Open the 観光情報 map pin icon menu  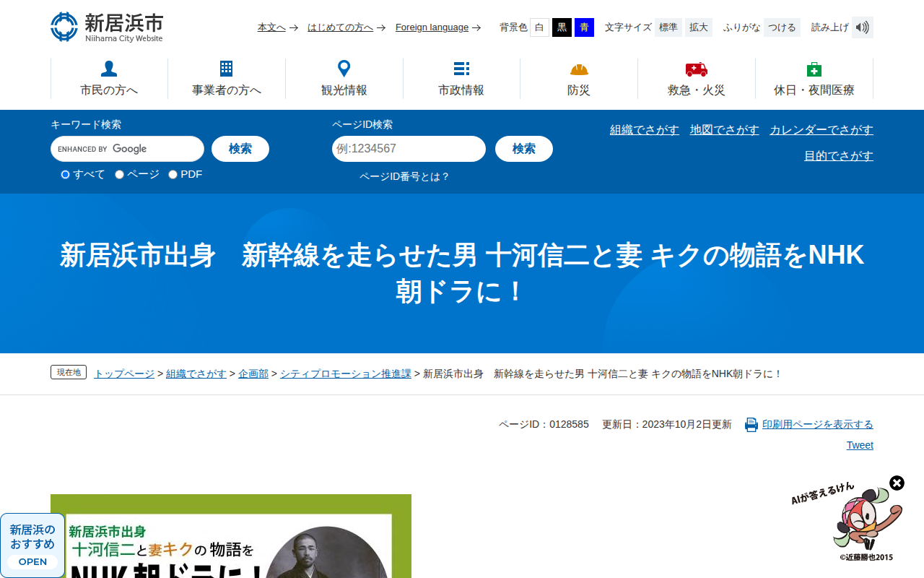[x=344, y=79]
